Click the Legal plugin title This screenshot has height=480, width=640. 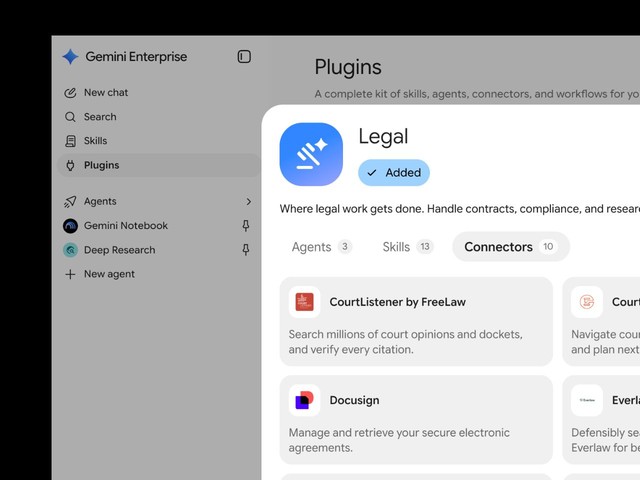click(383, 137)
